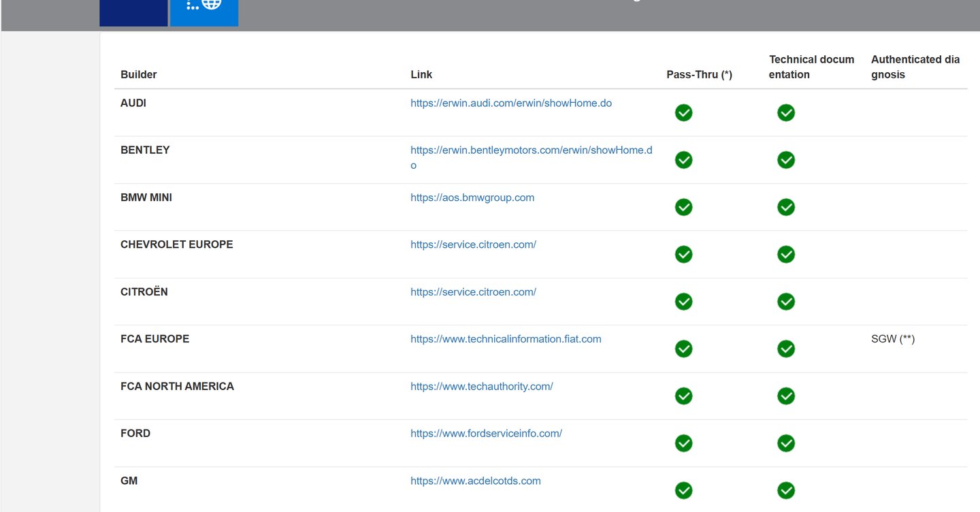Open the acdelcotds.com link

(476, 481)
